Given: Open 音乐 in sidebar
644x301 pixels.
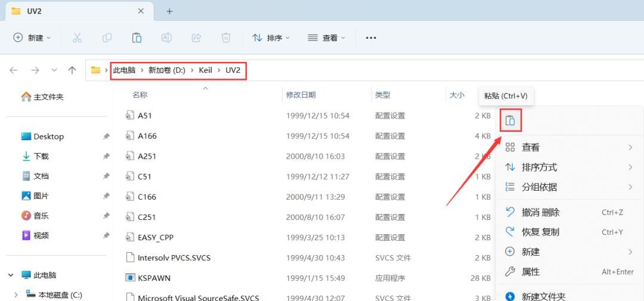Looking at the screenshot, I should (35, 216).
